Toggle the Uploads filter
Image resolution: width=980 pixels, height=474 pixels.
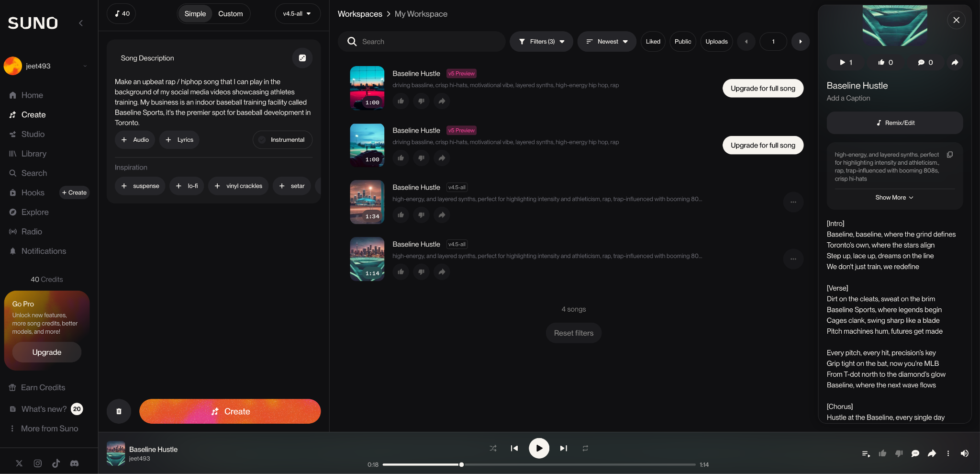(716, 42)
